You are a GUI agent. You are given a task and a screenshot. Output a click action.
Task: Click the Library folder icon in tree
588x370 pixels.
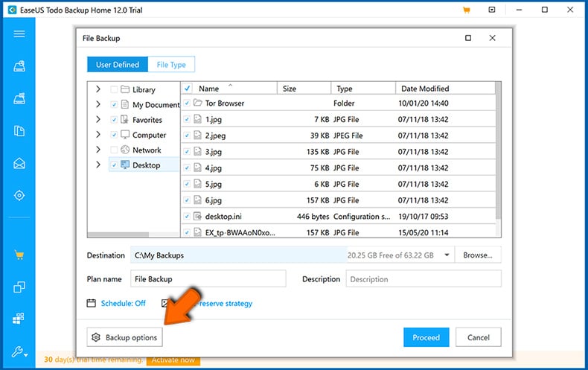pos(125,89)
